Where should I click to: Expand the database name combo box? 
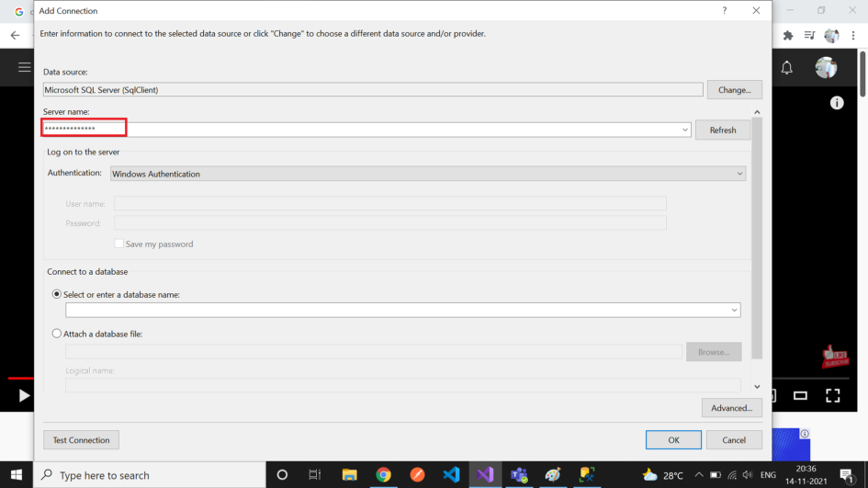(734, 311)
